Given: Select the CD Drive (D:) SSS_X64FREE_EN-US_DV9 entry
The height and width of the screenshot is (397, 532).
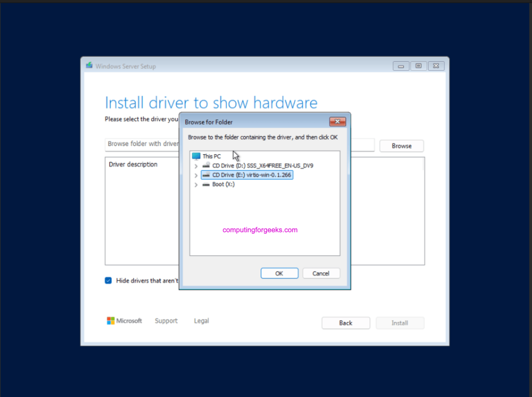Looking at the screenshot, I should [262, 166].
